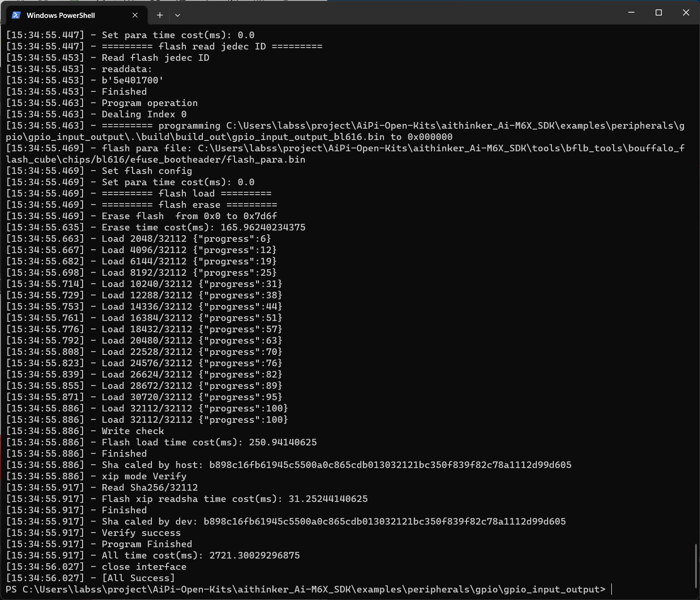
Task: Click 'Load 18432/32112' progress 57 line
Action: click(x=144, y=329)
